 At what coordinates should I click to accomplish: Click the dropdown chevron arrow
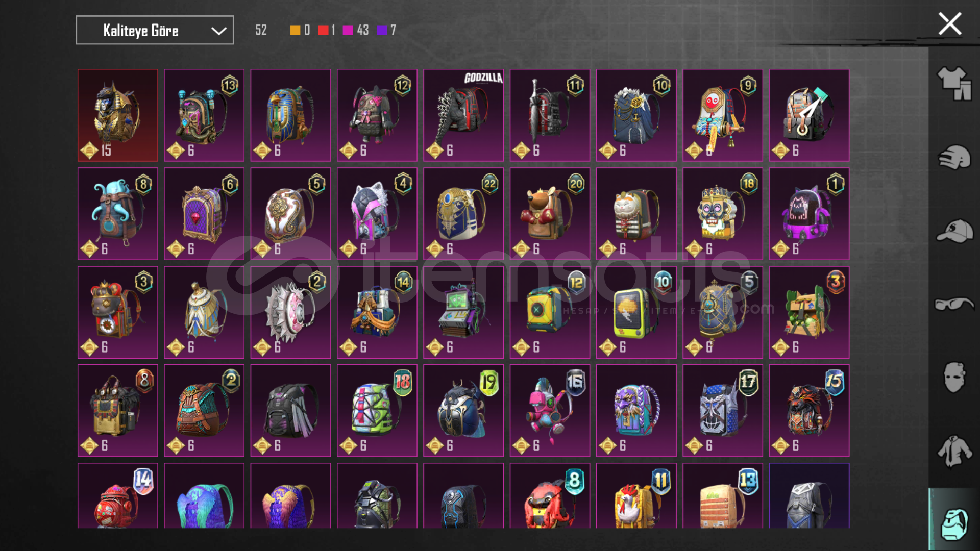point(219,31)
